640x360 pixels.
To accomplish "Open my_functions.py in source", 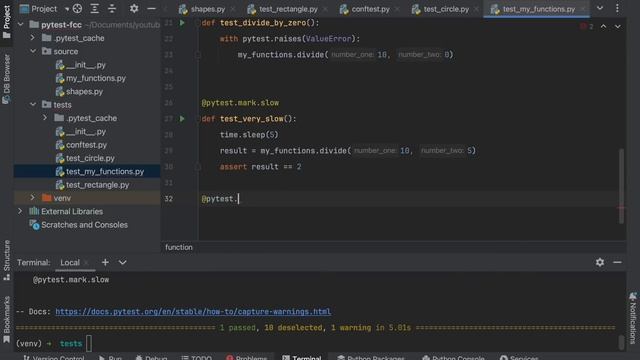I will coord(96,78).
